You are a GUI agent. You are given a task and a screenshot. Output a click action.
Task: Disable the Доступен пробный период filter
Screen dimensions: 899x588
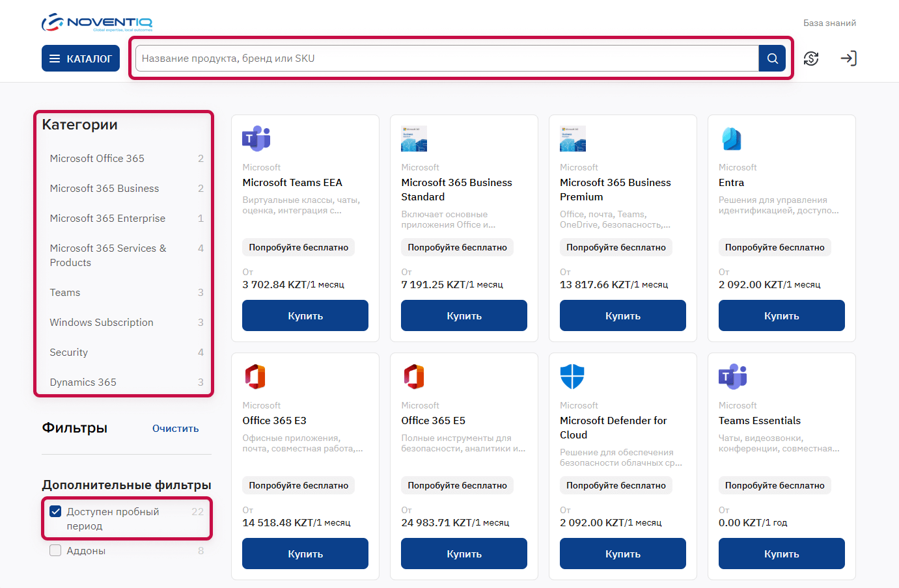tap(55, 511)
